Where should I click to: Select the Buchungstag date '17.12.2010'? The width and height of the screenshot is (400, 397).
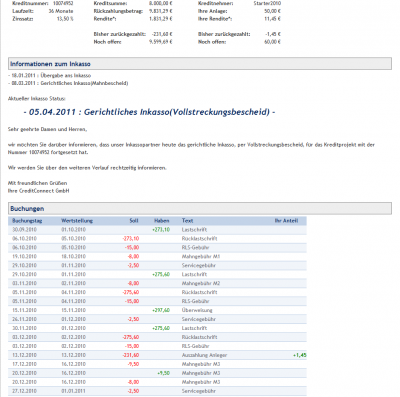pos(24,364)
